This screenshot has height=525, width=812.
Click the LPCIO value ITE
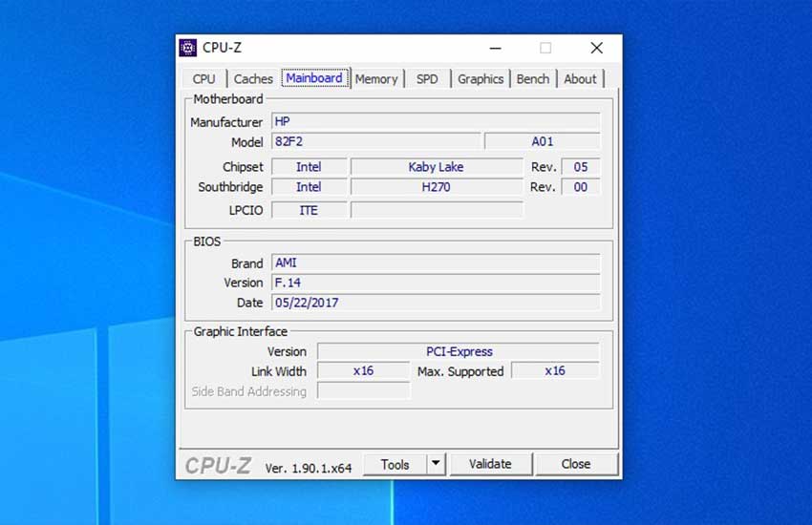coord(310,210)
